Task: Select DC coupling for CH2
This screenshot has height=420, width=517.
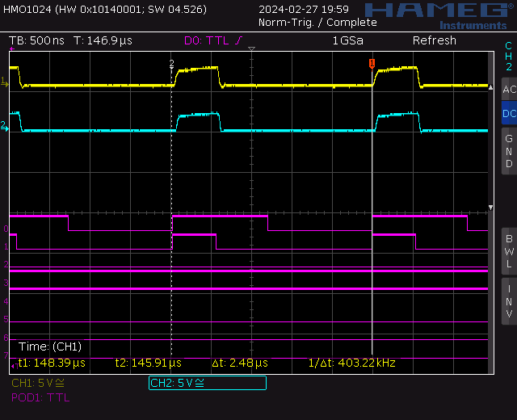Action: (508, 114)
